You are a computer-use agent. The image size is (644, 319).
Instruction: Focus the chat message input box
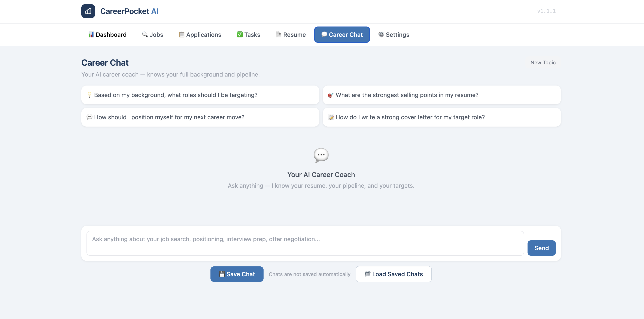305,243
